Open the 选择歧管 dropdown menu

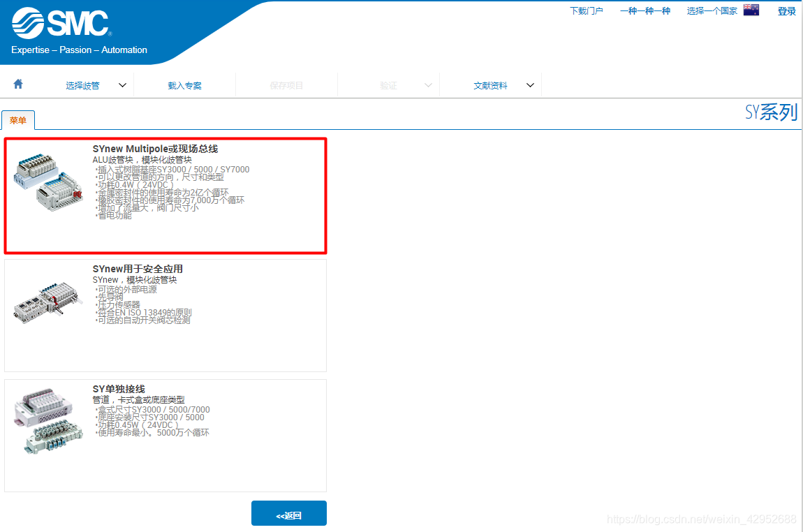pyautogui.click(x=82, y=85)
